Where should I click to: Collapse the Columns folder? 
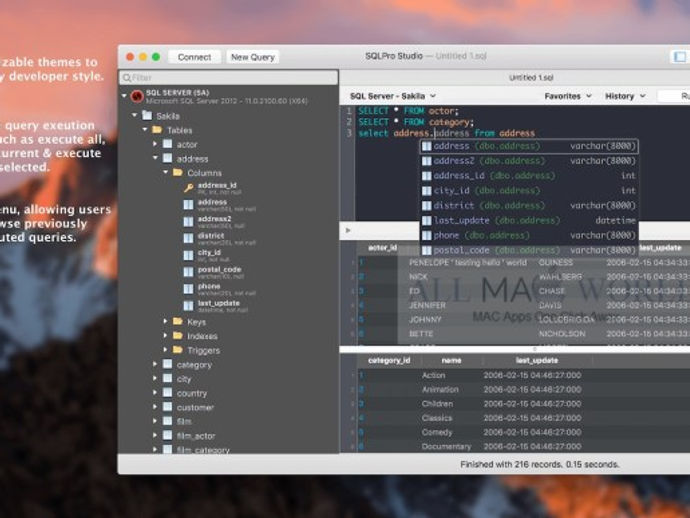(165, 172)
